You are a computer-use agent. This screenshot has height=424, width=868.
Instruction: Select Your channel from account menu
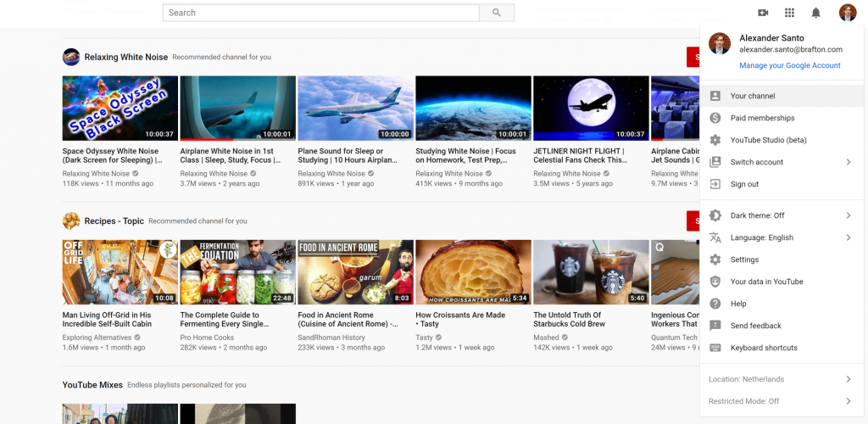[753, 96]
